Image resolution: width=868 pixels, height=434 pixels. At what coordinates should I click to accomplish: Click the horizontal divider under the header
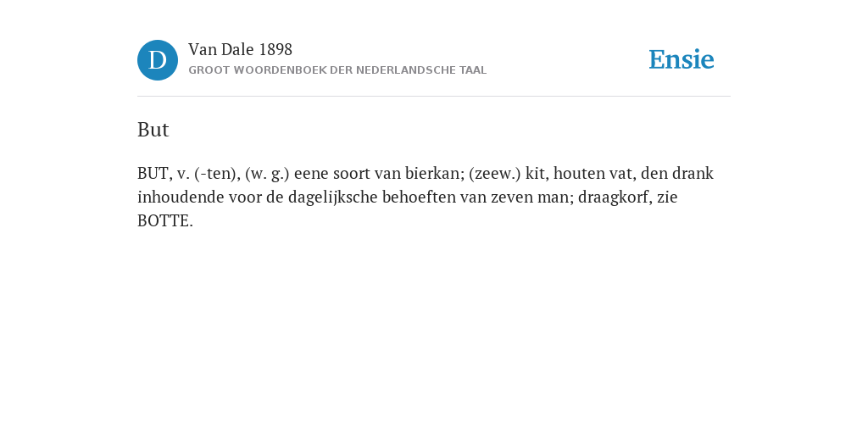(434, 97)
